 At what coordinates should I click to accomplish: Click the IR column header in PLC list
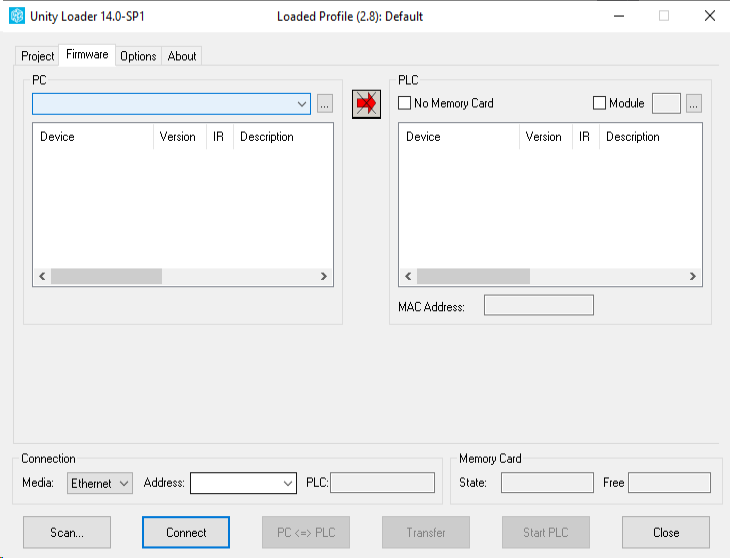tap(586, 137)
